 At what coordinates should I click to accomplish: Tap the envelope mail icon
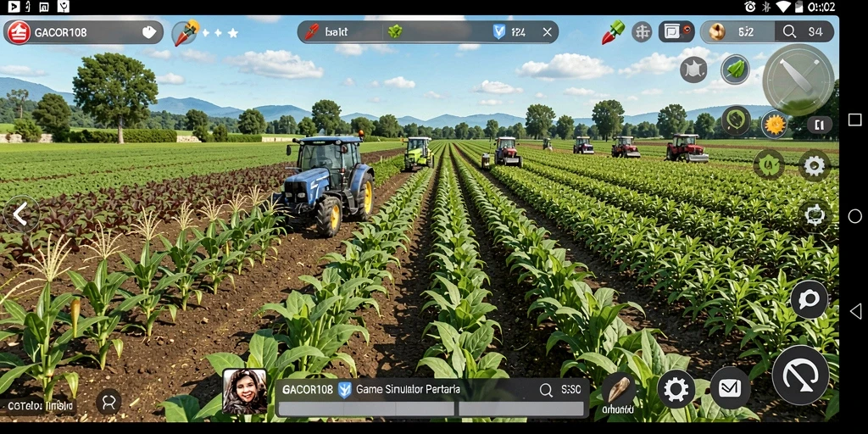coord(730,388)
